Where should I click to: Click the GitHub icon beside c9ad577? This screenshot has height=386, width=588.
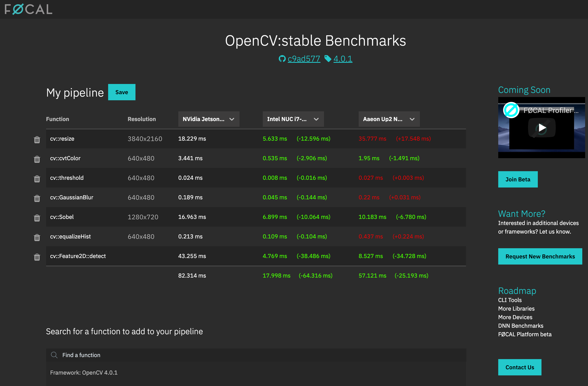(282, 59)
